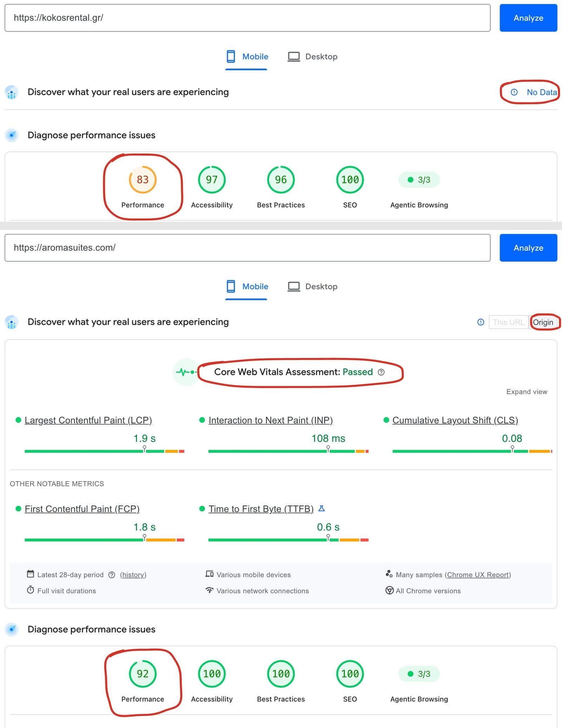
Task: Select Mobile tab in aromasuites report
Action: (247, 286)
